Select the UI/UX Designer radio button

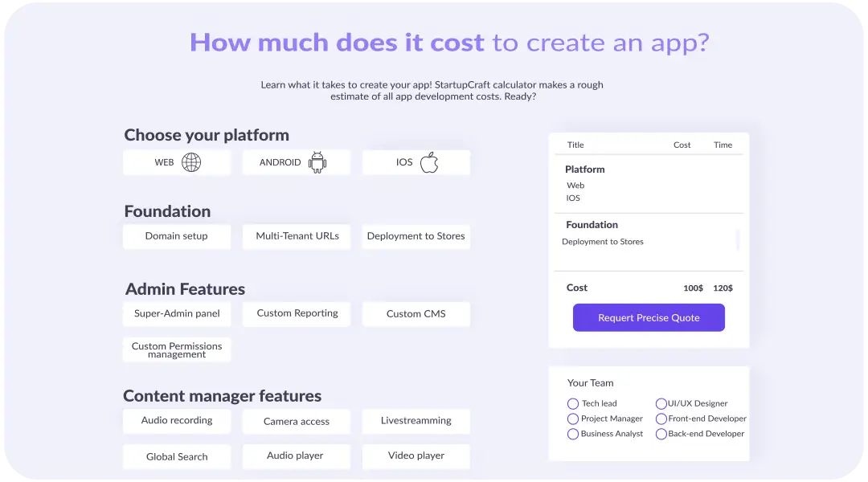(661, 404)
